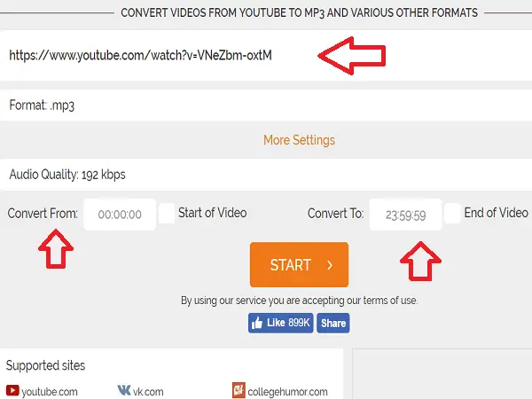The width and height of the screenshot is (532, 399).
Task: Open the Audio Quality 192 kbps dropdown
Action: pos(266,175)
